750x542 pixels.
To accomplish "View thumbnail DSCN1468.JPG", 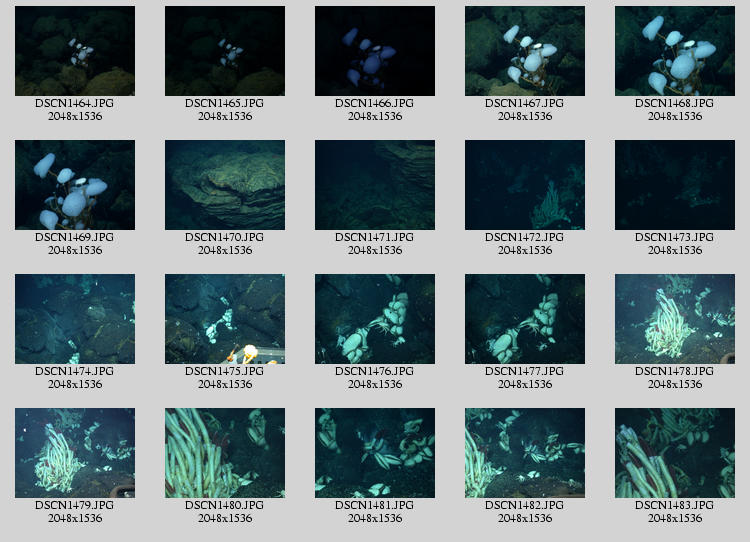I will [x=675, y=51].
